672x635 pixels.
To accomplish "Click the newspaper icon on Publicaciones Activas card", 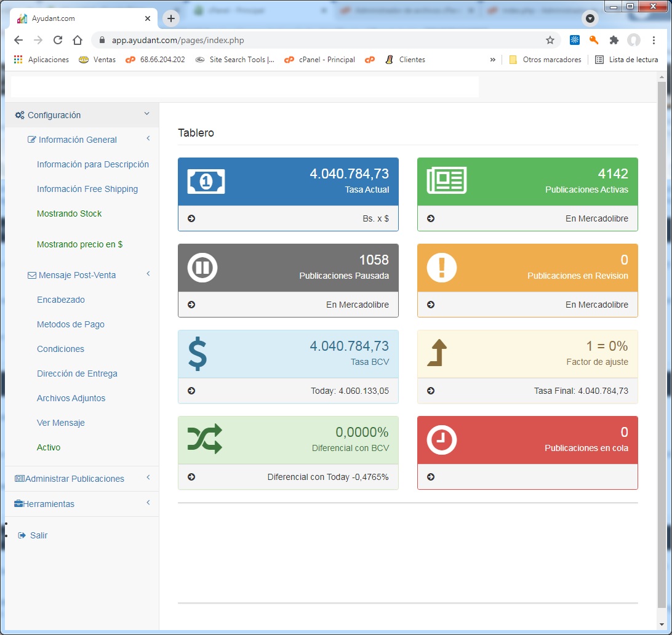I will (x=446, y=181).
